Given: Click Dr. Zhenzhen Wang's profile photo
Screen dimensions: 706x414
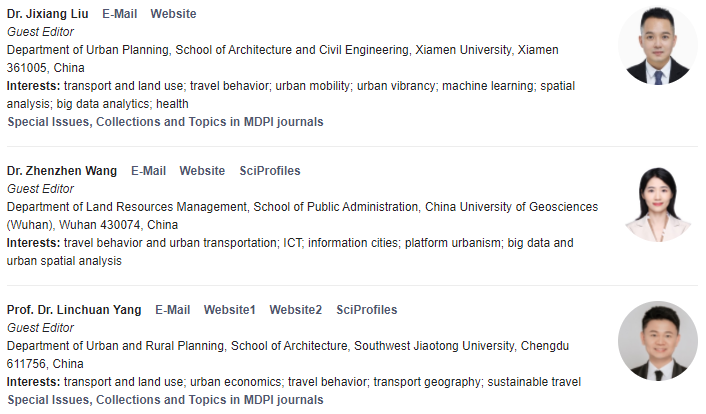Looking at the screenshot, I should coord(657,203).
